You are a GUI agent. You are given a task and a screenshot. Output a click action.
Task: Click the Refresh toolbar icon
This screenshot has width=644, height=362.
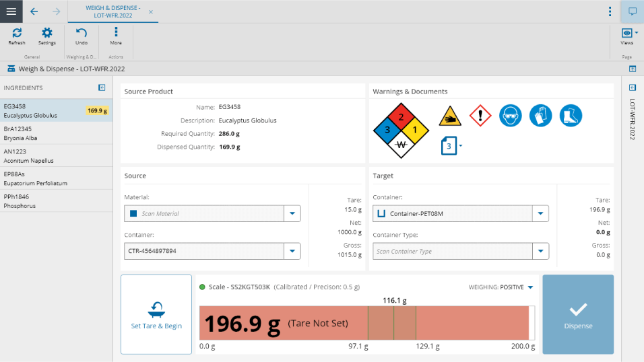[x=17, y=36]
